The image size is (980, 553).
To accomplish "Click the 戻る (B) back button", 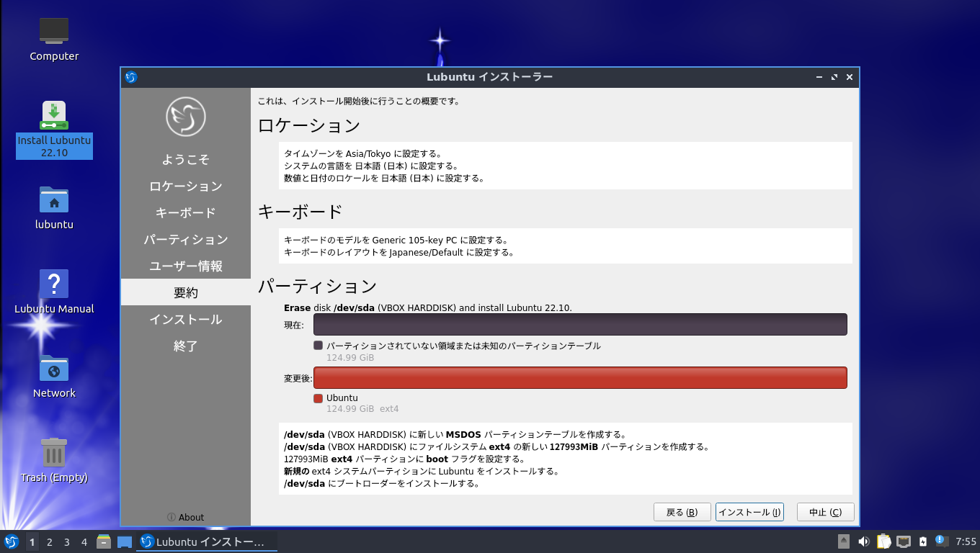I will coord(682,512).
